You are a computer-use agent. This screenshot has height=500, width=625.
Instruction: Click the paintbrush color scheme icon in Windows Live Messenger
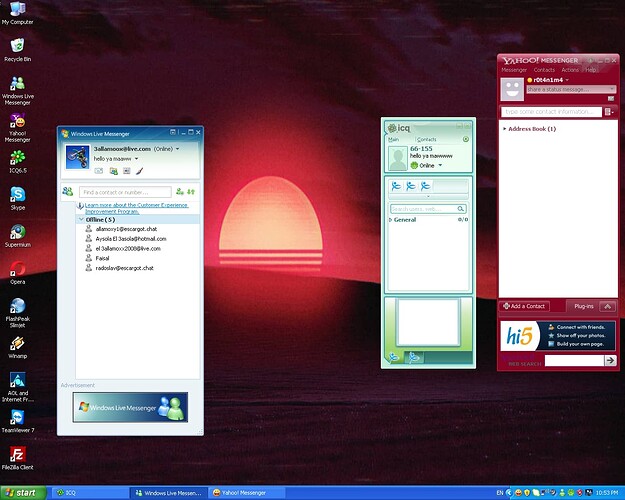139,171
